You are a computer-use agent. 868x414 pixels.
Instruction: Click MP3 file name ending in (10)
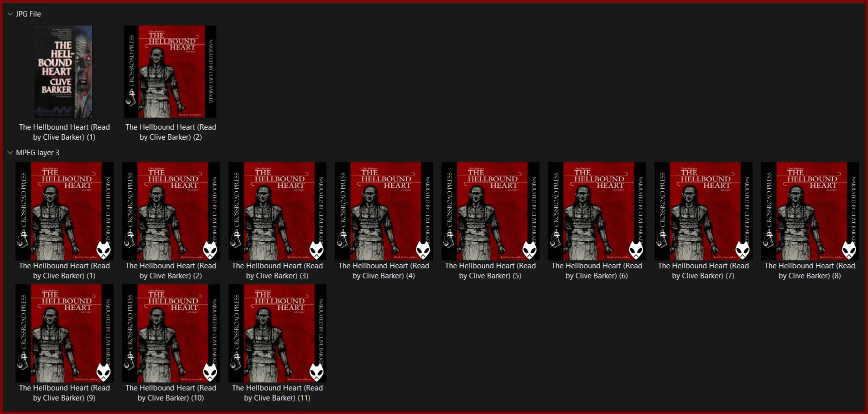click(171, 393)
